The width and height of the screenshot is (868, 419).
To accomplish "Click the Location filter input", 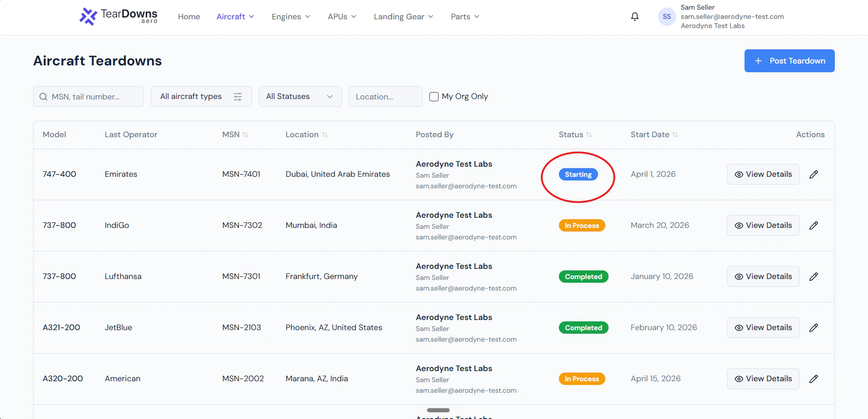I will 386,97.
